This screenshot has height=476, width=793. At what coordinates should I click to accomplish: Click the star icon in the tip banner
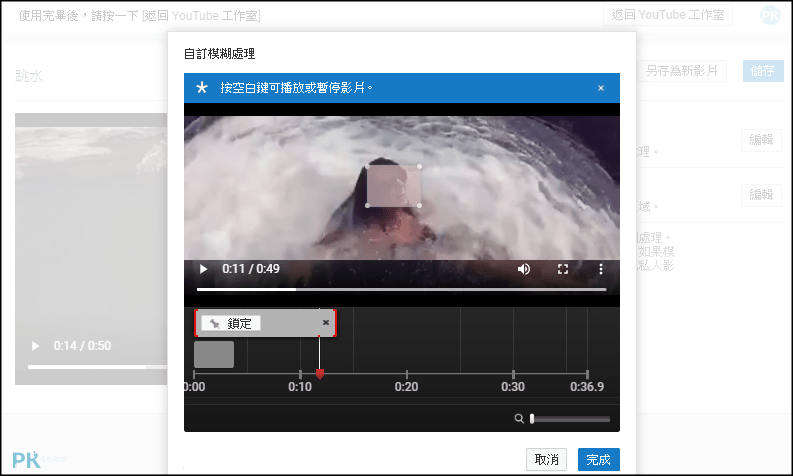coord(202,88)
